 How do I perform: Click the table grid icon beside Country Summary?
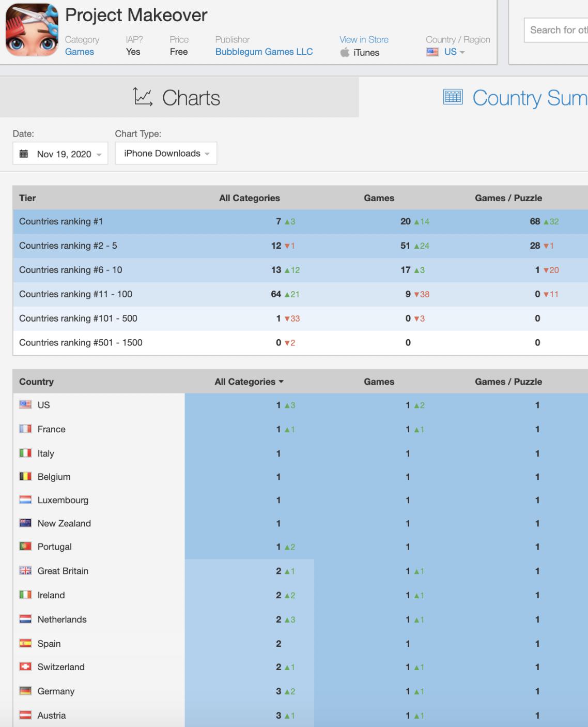[x=453, y=97]
